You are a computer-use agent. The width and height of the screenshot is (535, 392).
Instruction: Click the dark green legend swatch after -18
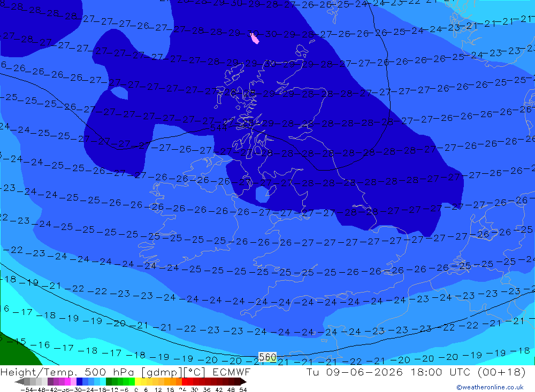click(x=109, y=382)
